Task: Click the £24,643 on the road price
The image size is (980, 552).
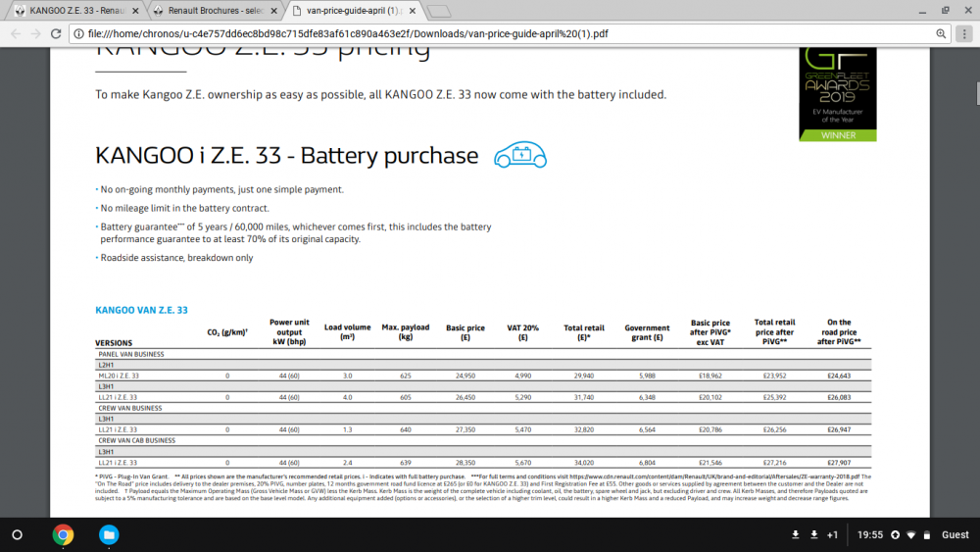Action: pyautogui.click(x=839, y=376)
